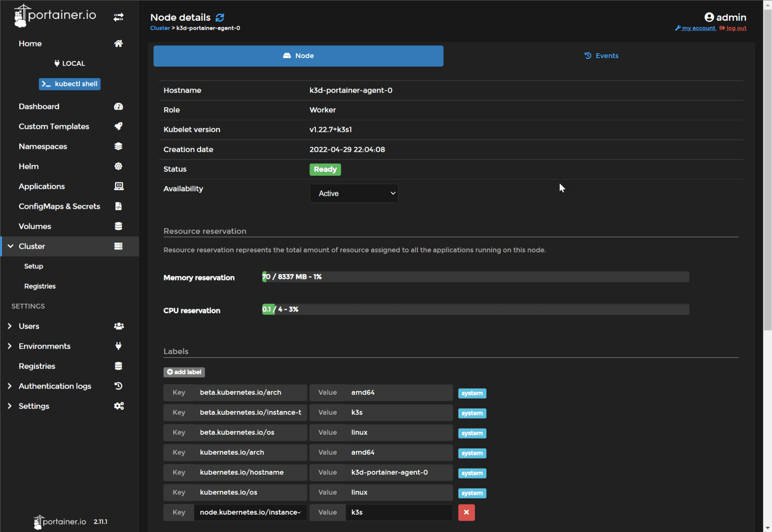Click the Helm wheel icon

[118, 166]
